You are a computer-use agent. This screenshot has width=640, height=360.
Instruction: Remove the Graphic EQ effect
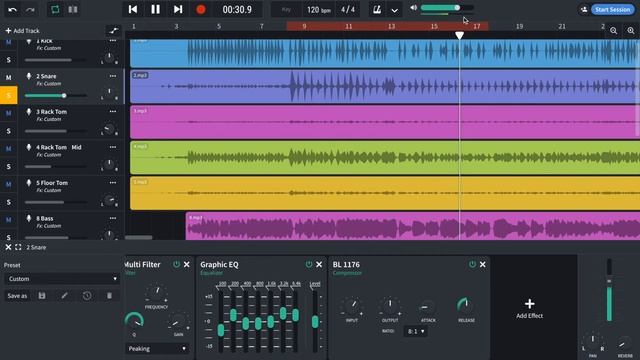[319, 264]
